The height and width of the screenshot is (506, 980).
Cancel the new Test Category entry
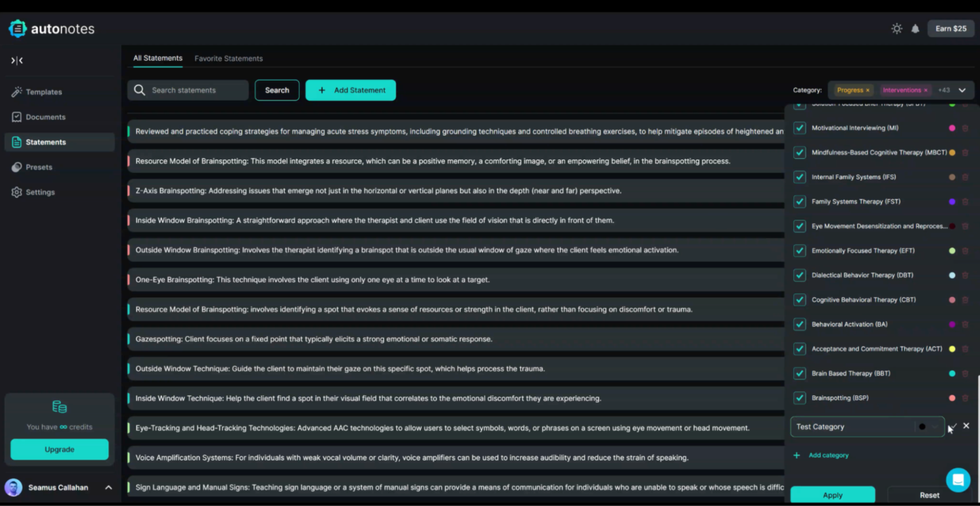[966, 426]
